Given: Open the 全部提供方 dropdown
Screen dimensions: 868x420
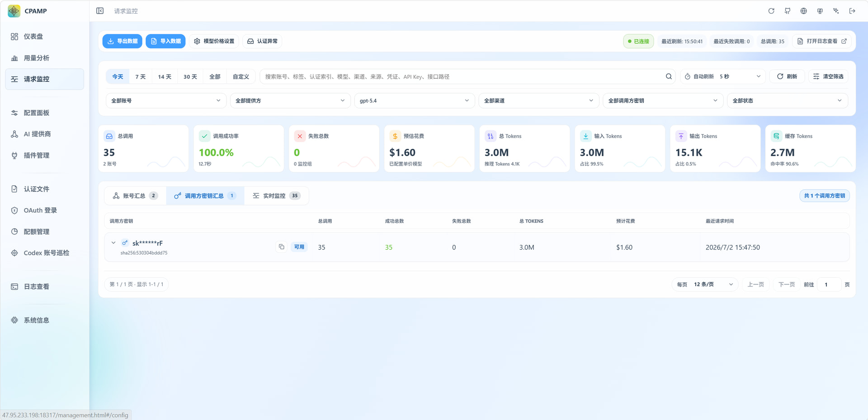Looking at the screenshot, I should tap(290, 100).
